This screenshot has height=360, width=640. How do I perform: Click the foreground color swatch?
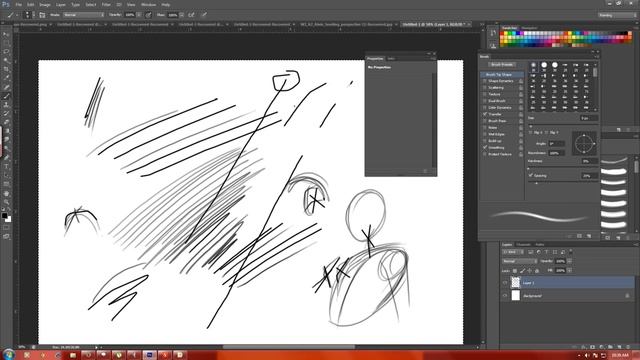click(x=4, y=216)
